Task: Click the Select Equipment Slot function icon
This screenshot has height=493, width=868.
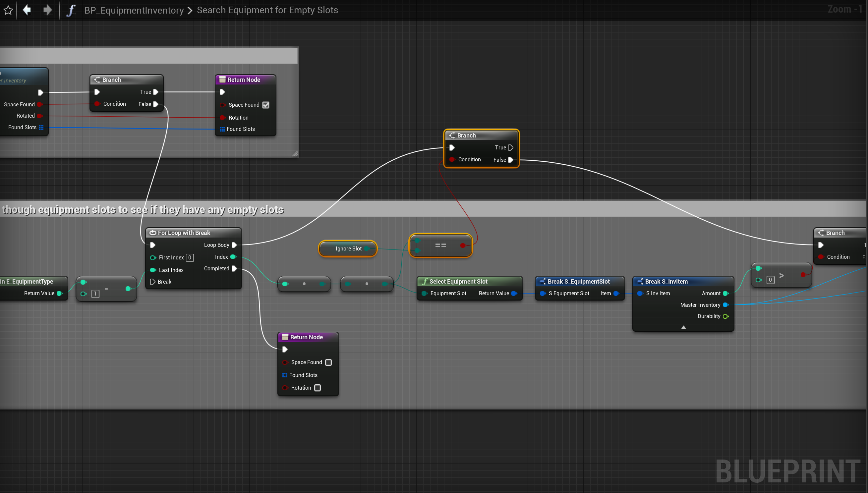Action: click(425, 281)
